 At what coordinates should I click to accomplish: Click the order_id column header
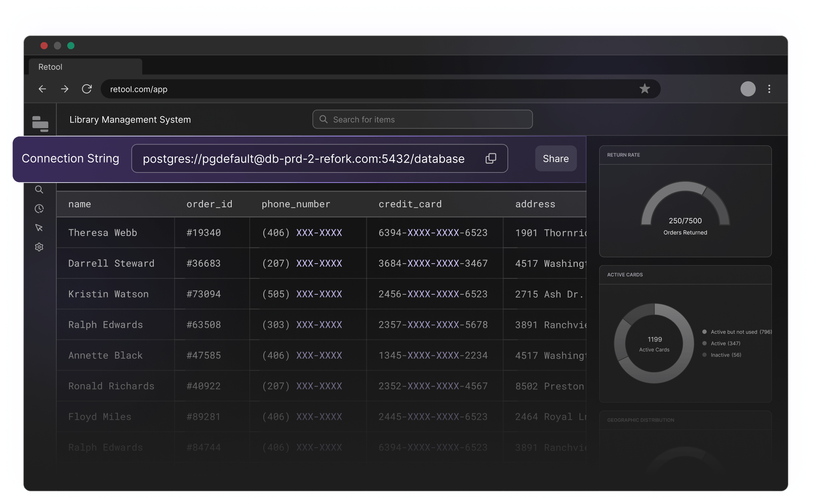pos(209,204)
